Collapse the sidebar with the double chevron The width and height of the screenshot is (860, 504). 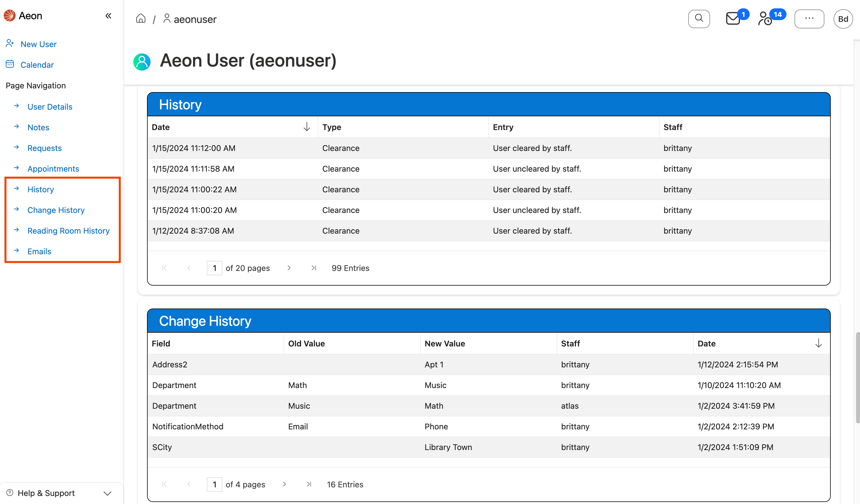[x=108, y=15]
